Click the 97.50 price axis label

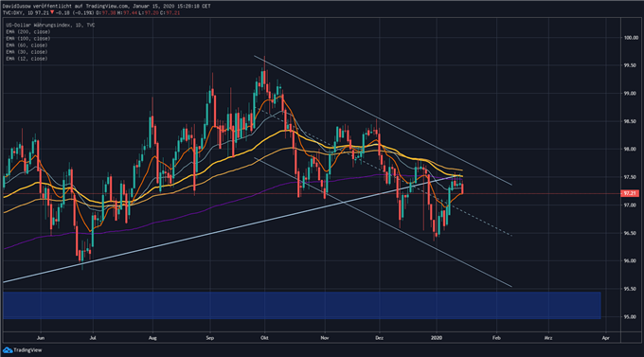(x=630, y=177)
